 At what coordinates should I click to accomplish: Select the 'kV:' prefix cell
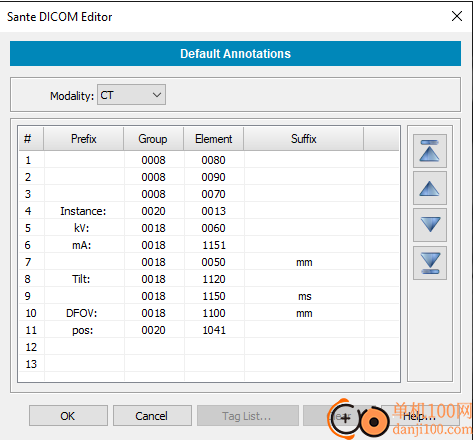coord(84,228)
